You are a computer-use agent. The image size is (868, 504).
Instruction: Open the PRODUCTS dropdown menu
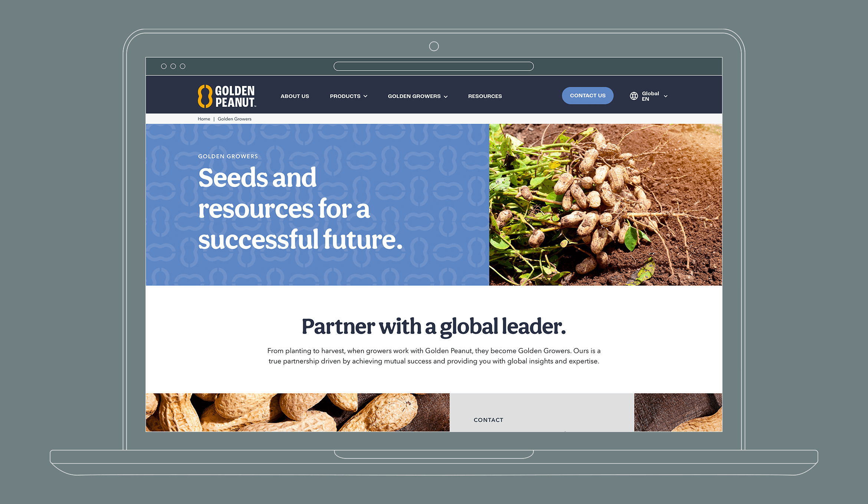(348, 96)
